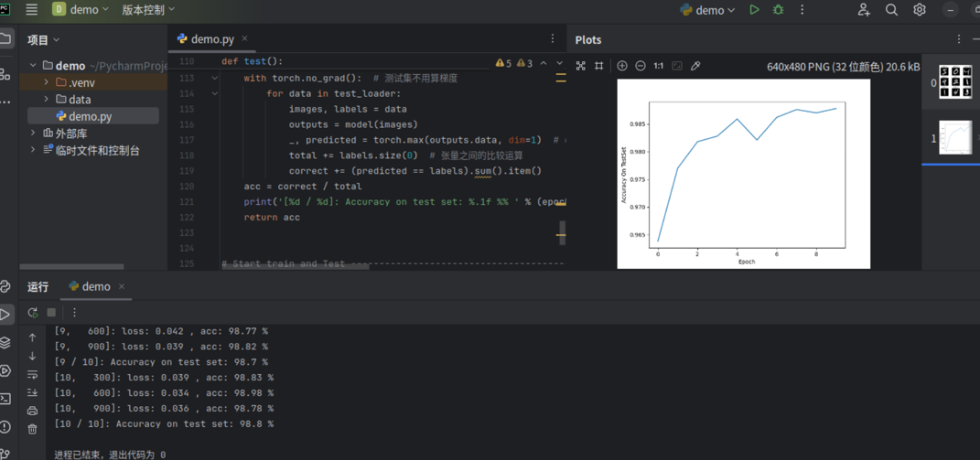Activate the color picker eyedropper
This screenshot has width=980, height=460.
[695, 66]
